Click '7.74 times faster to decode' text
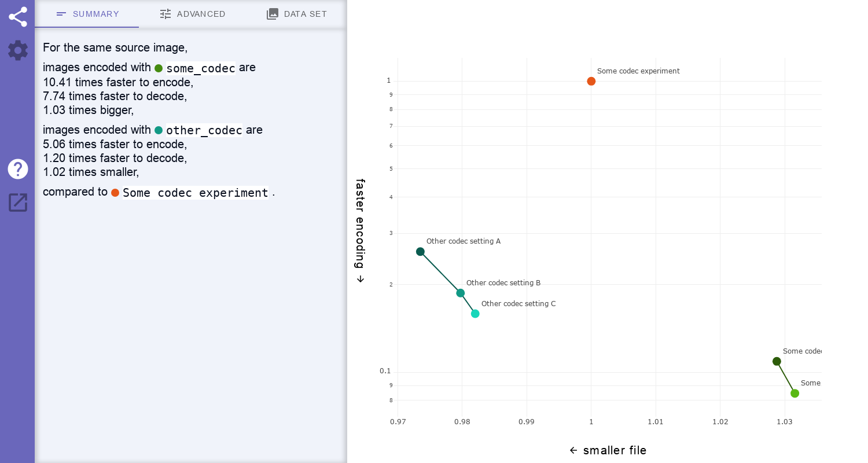Viewport: 868px width, 463px height. coord(115,96)
